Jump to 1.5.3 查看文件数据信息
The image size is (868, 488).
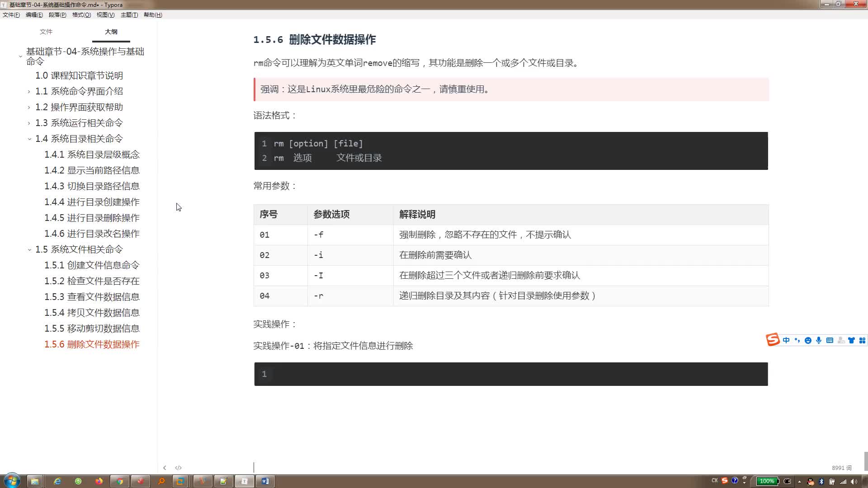click(x=92, y=297)
